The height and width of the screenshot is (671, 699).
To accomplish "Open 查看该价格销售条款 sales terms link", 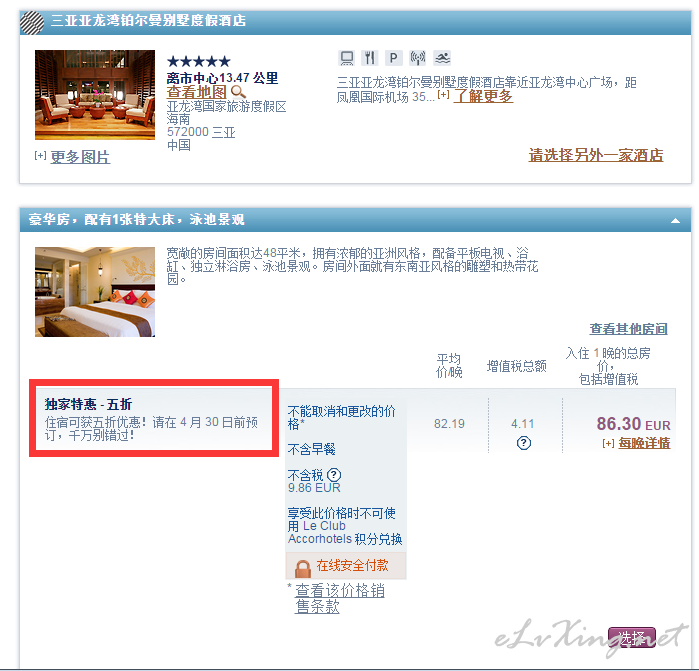I will click(x=339, y=598).
